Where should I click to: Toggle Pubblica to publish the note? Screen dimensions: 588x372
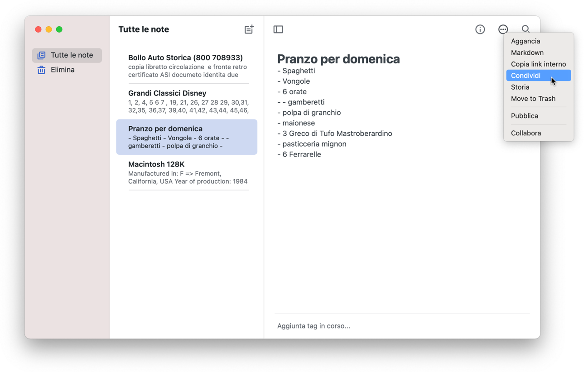pos(524,115)
